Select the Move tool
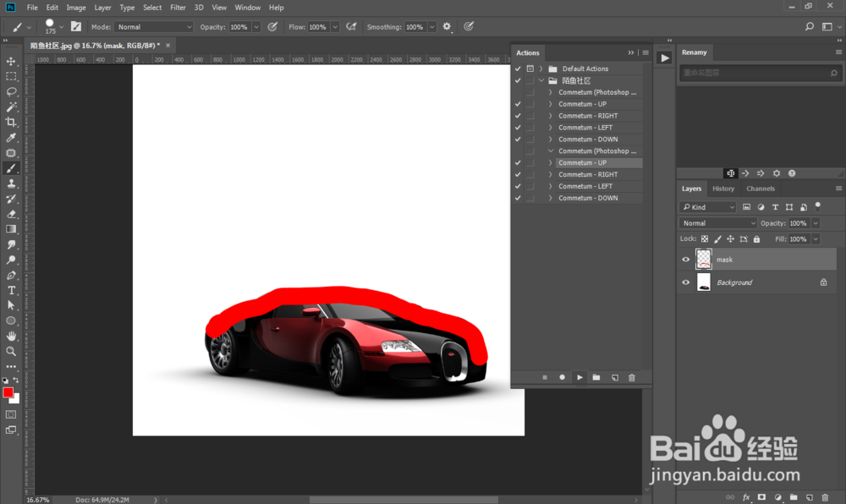The width and height of the screenshot is (846, 504). (12, 62)
